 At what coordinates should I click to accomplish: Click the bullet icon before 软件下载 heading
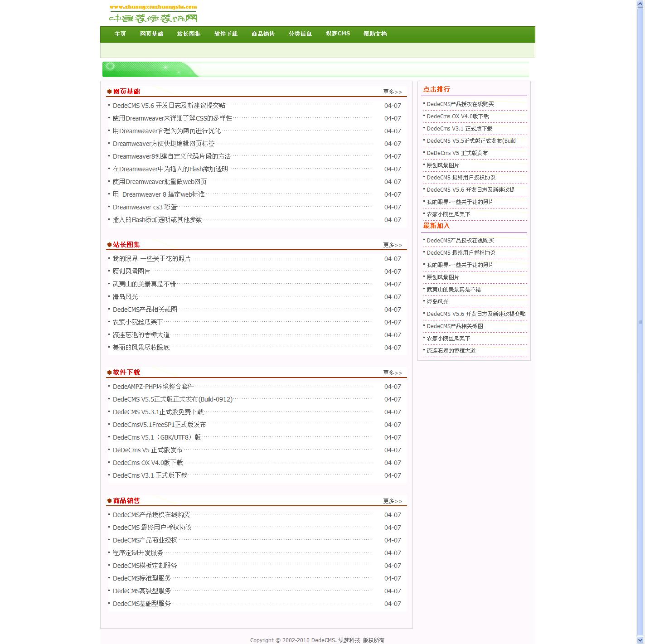click(109, 373)
